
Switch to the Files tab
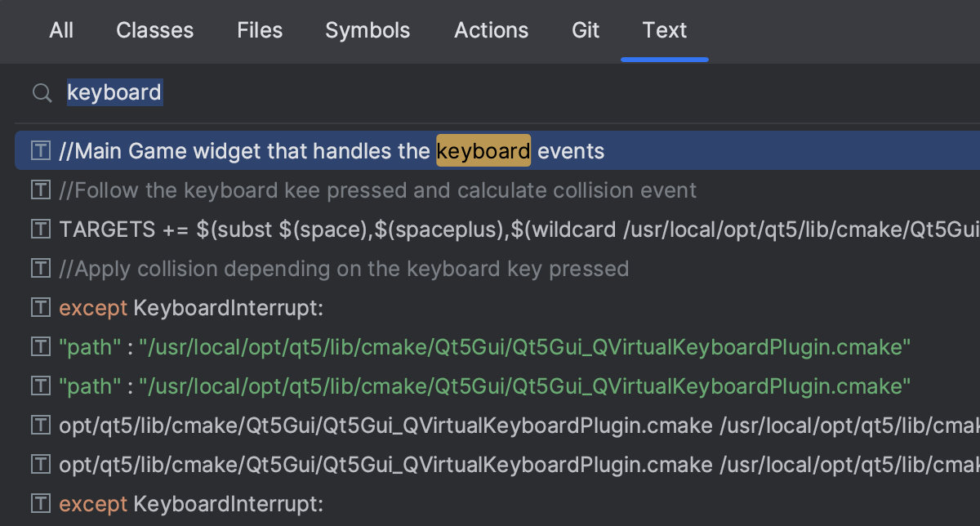(260, 31)
